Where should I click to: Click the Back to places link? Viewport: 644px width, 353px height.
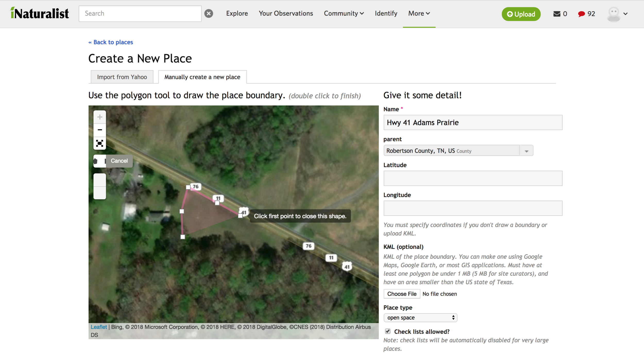tap(110, 42)
